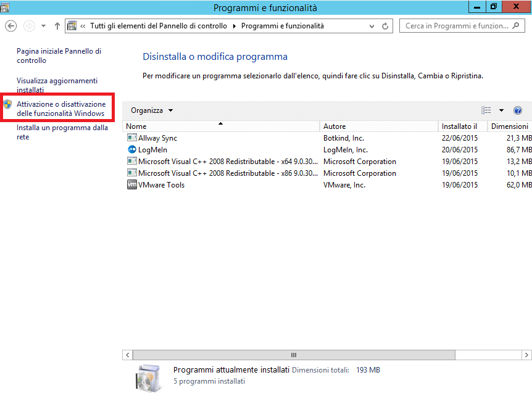Sort by Installato il column header
The width and height of the screenshot is (532, 396).
463,126
